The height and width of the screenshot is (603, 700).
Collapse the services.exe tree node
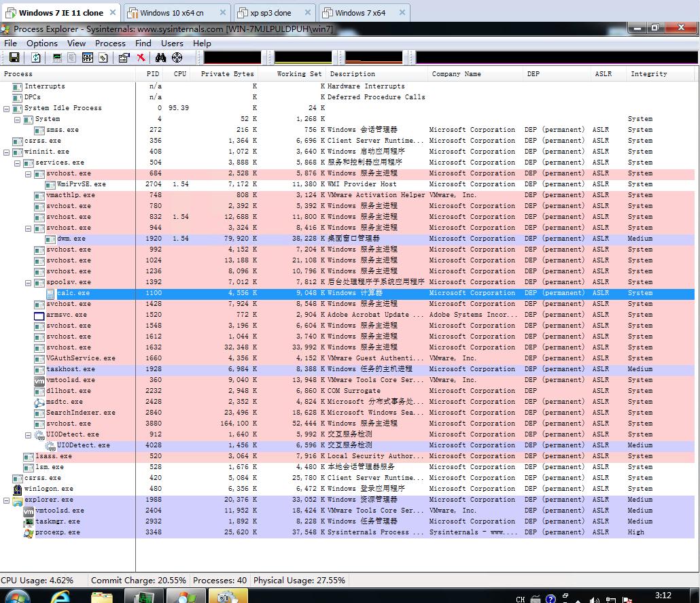point(17,163)
